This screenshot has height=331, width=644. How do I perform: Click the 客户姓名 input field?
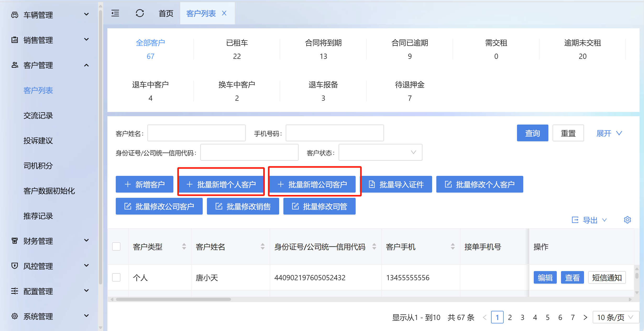196,133
